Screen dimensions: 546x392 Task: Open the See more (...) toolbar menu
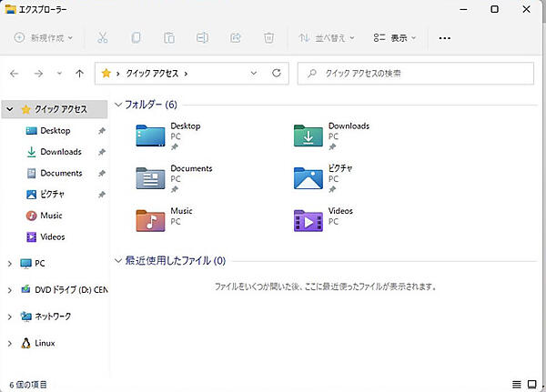pyautogui.click(x=444, y=38)
